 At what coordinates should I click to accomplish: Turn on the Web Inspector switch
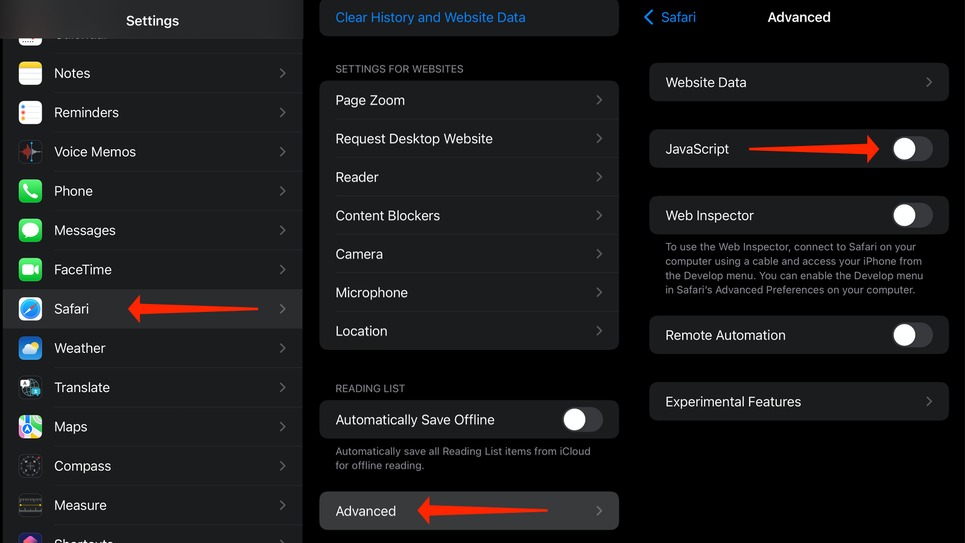click(911, 215)
